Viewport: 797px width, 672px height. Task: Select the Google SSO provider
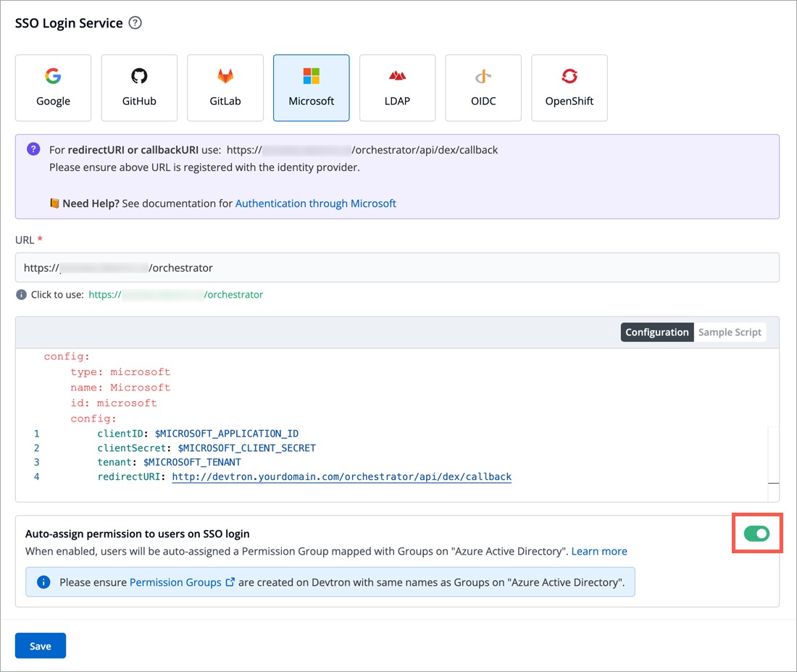[x=53, y=88]
